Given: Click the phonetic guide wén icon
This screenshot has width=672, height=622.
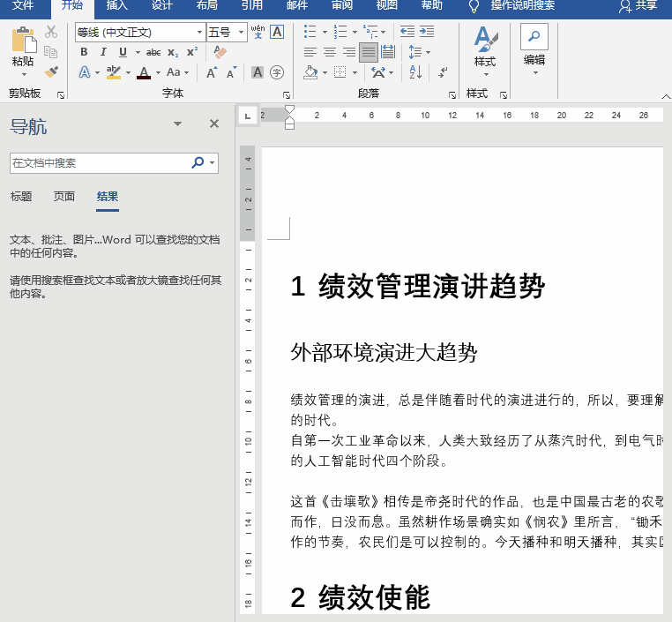Looking at the screenshot, I should pyautogui.click(x=258, y=32).
